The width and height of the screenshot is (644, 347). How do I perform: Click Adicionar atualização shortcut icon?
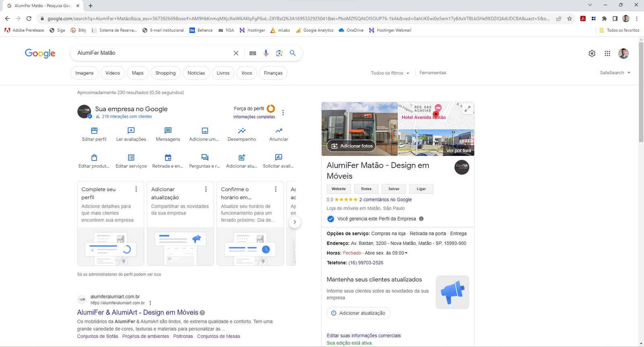(242, 158)
